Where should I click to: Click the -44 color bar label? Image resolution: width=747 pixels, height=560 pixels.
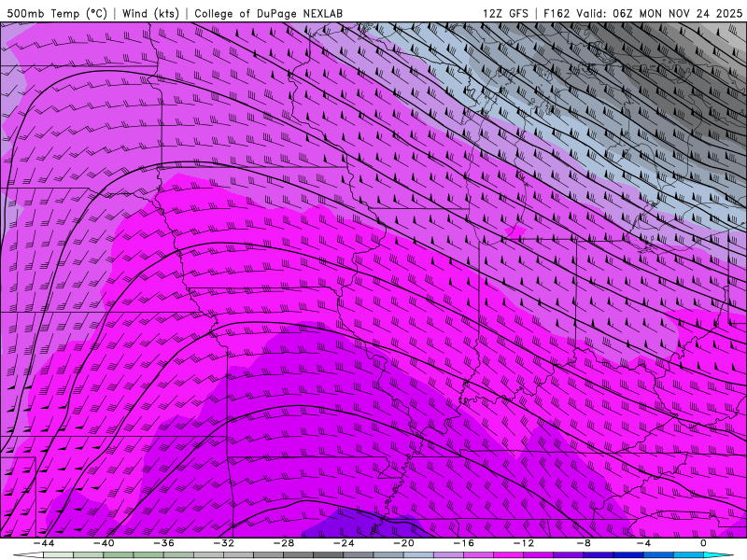[x=44, y=543]
